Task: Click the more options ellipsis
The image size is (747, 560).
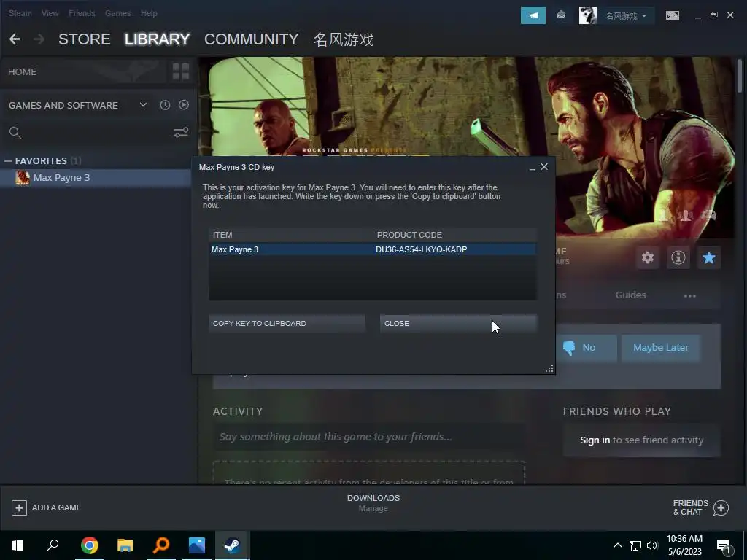Action: (x=690, y=296)
